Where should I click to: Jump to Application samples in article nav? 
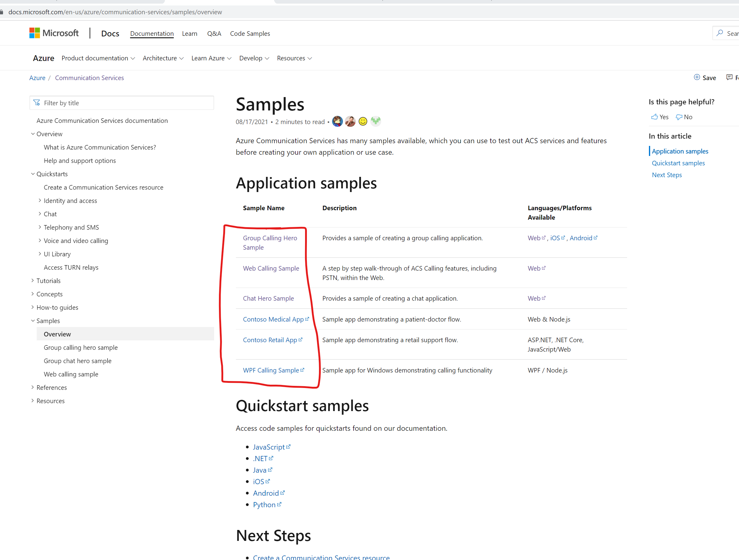[680, 151]
